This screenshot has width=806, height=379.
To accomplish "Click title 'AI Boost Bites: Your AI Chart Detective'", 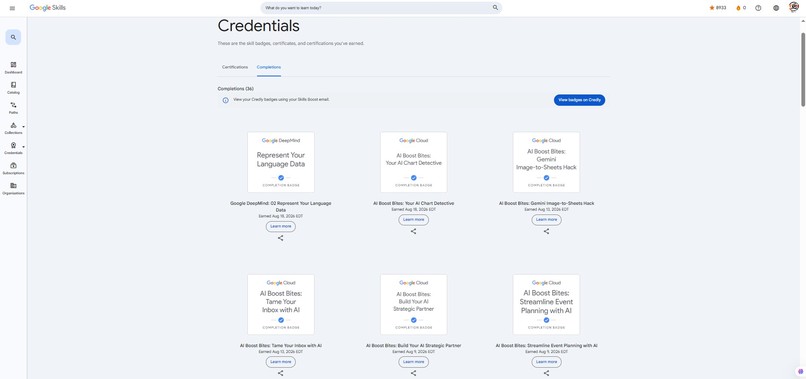I will (x=413, y=204).
